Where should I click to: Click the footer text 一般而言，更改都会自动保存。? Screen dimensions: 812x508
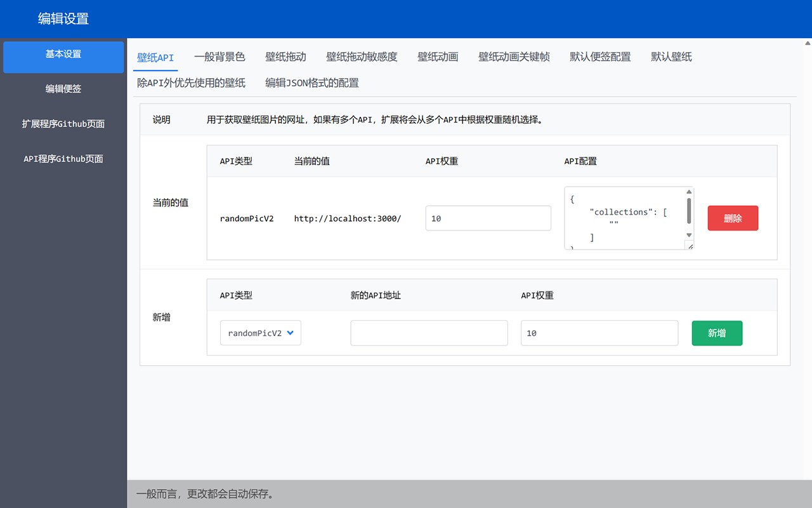(x=206, y=494)
